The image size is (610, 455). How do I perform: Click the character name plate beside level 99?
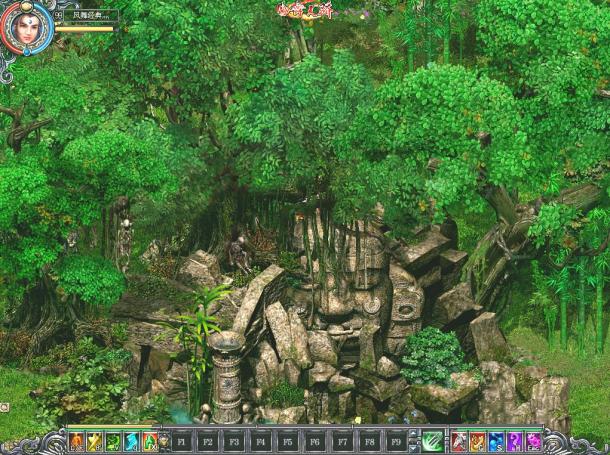(91, 16)
